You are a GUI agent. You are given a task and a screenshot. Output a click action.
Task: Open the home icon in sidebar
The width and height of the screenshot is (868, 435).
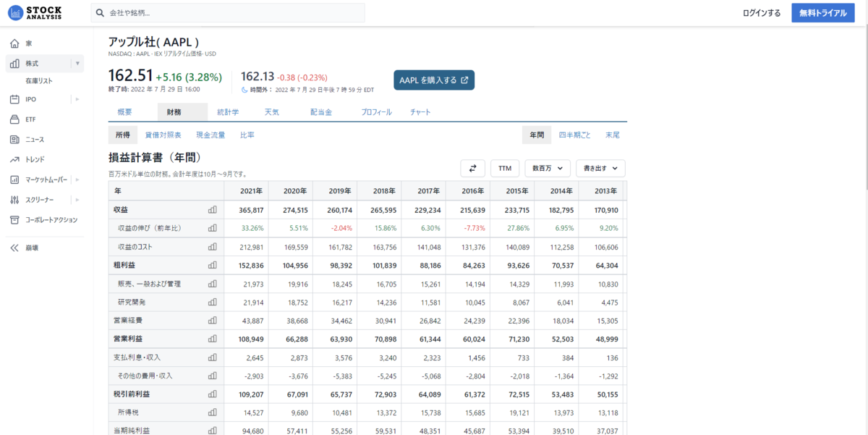14,43
